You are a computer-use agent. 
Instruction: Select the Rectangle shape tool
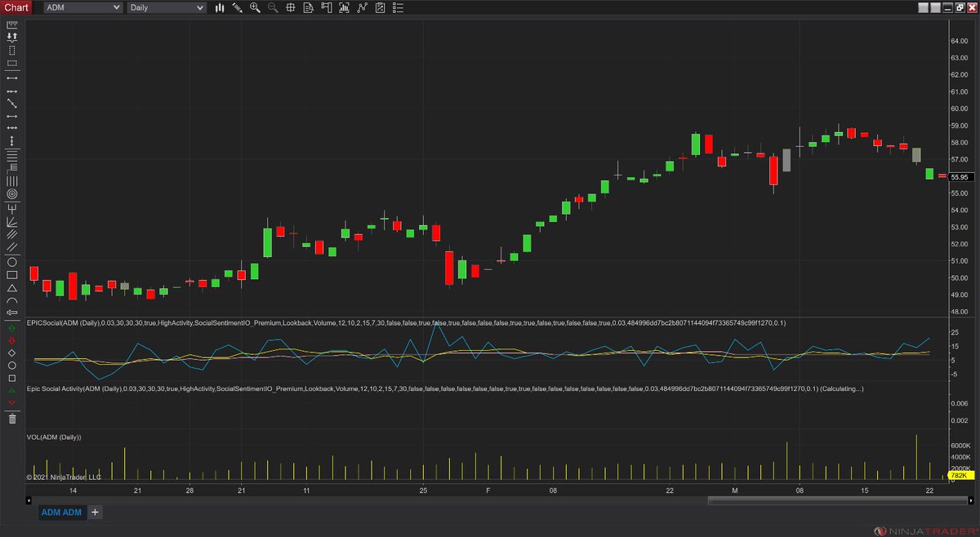(12, 275)
